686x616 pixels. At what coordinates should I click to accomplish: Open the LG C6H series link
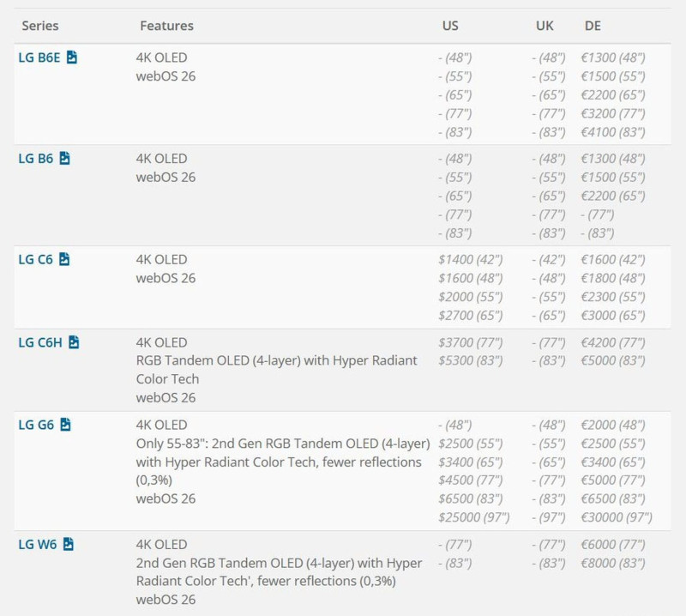click(40, 342)
